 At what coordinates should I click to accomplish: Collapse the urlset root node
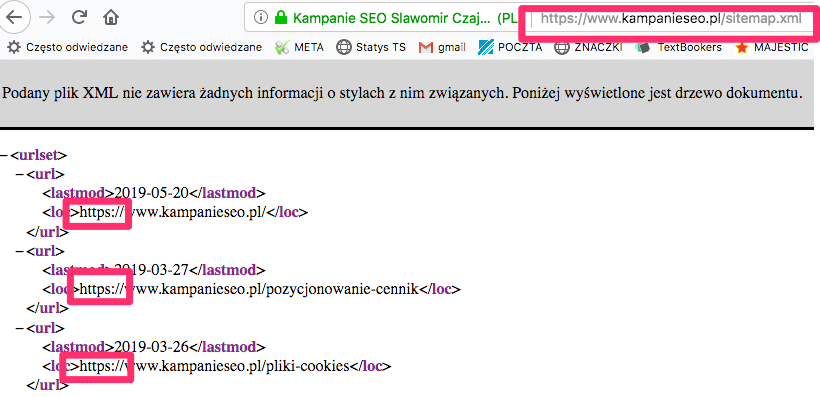coord(4,155)
